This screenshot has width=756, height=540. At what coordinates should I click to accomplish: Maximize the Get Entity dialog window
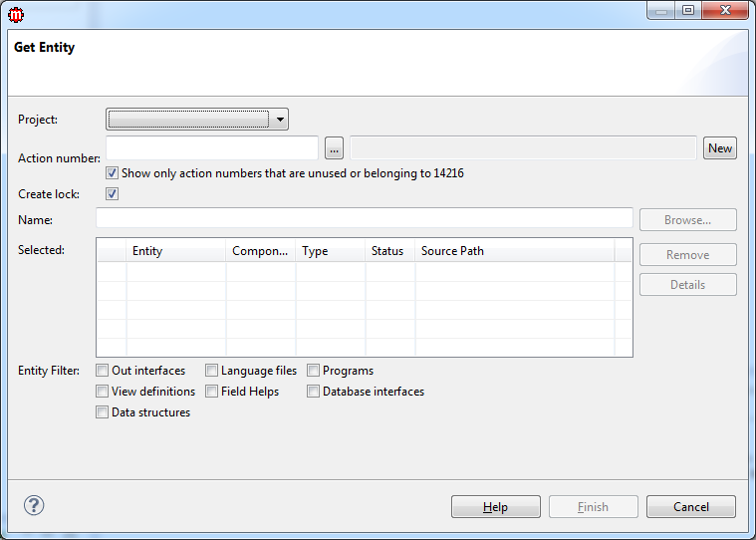688,11
